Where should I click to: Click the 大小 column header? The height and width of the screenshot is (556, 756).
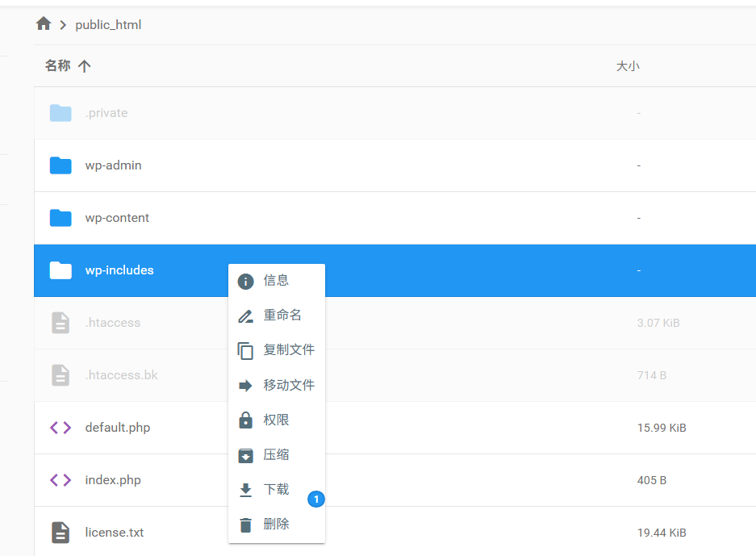pyautogui.click(x=629, y=65)
